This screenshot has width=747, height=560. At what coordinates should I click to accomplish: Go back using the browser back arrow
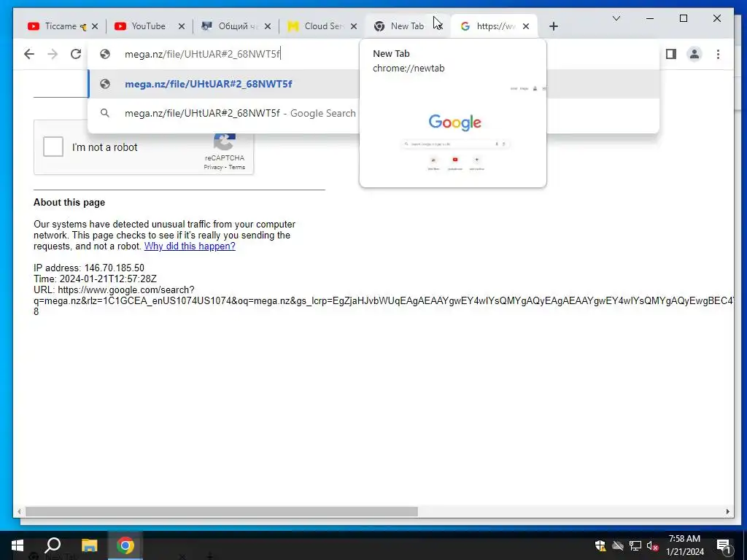(x=29, y=54)
